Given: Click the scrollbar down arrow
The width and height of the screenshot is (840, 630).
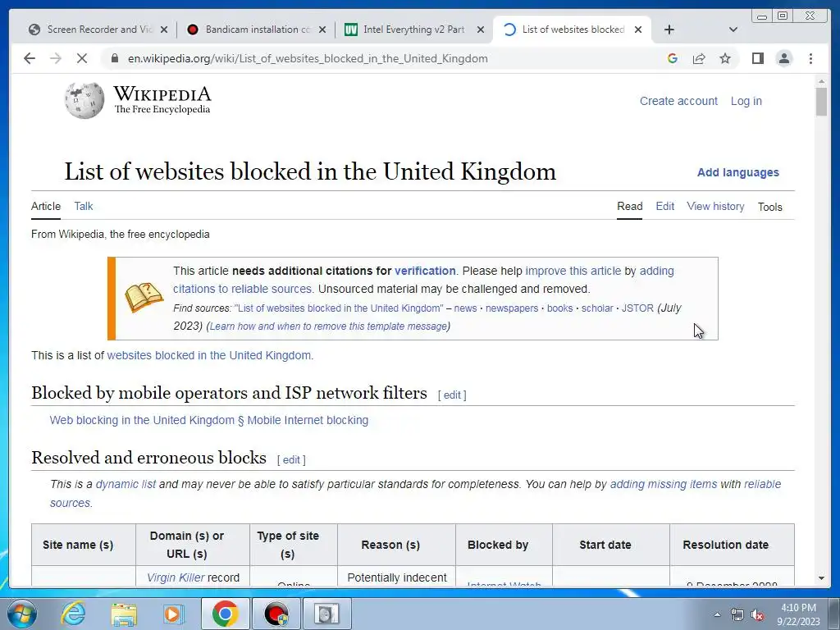Looking at the screenshot, I should click(821, 578).
